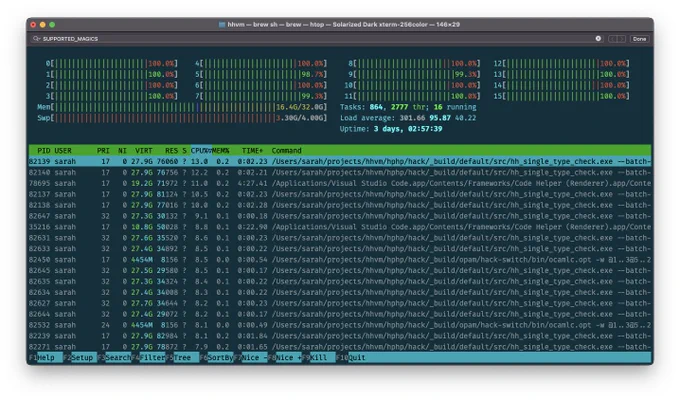This screenshot has width=680, height=400.
Task: Click the hhvm folder icon in title bar
Action: pos(222,25)
